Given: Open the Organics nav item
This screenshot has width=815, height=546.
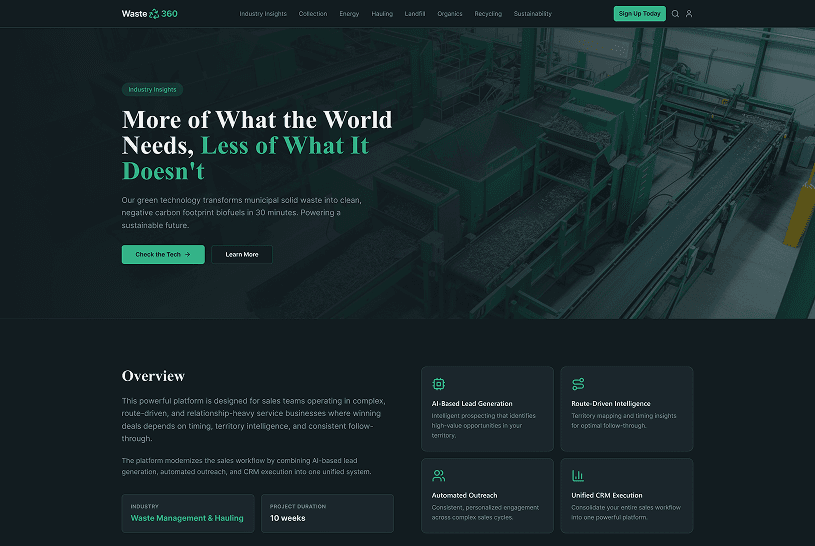Looking at the screenshot, I should (x=450, y=14).
